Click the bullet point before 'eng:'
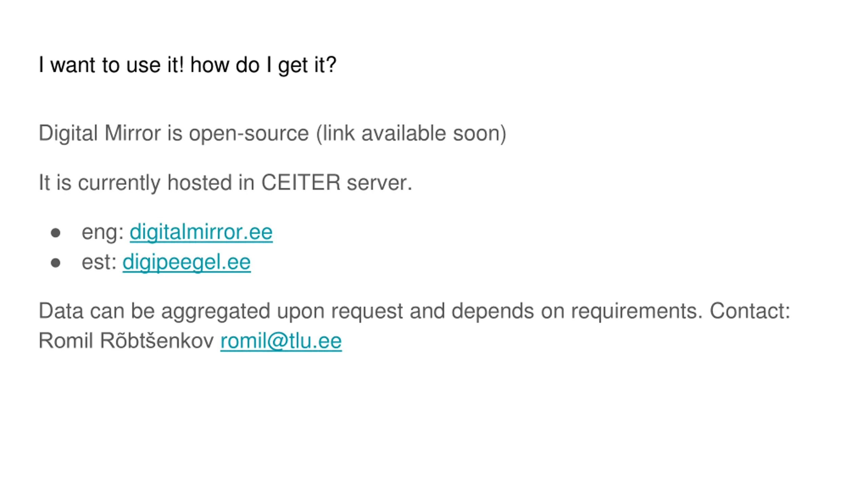Viewport: 868px width, 488px height. (x=56, y=233)
